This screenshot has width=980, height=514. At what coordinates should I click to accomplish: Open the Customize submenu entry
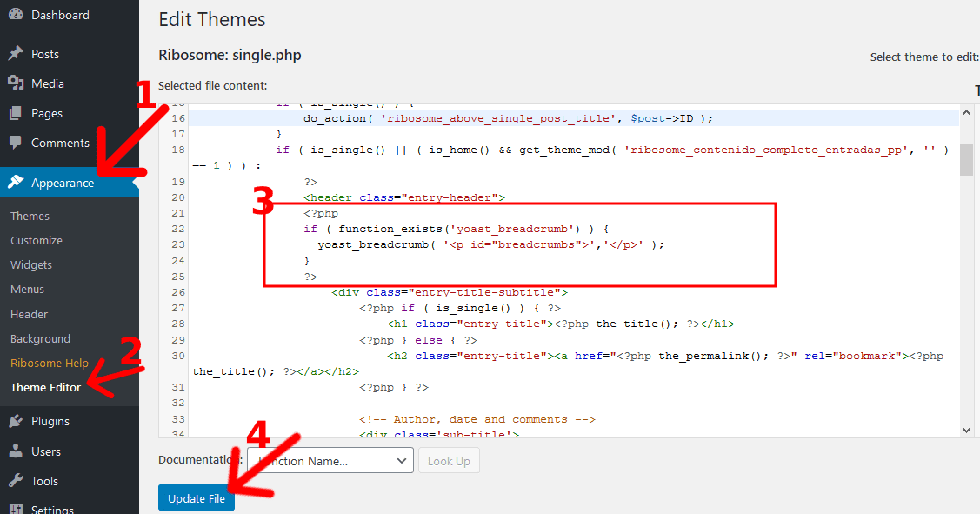pyautogui.click(x=36, y=240)
